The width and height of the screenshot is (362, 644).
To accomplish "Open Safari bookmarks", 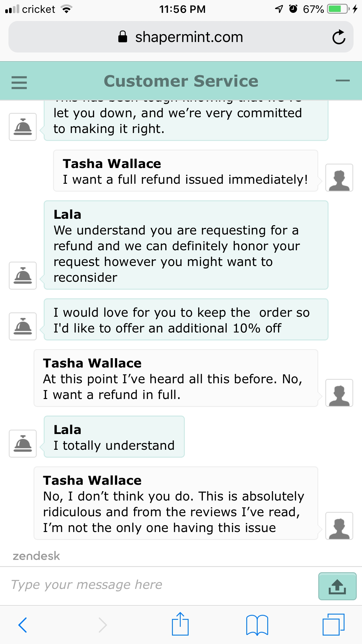I will (x=257, y=625).
